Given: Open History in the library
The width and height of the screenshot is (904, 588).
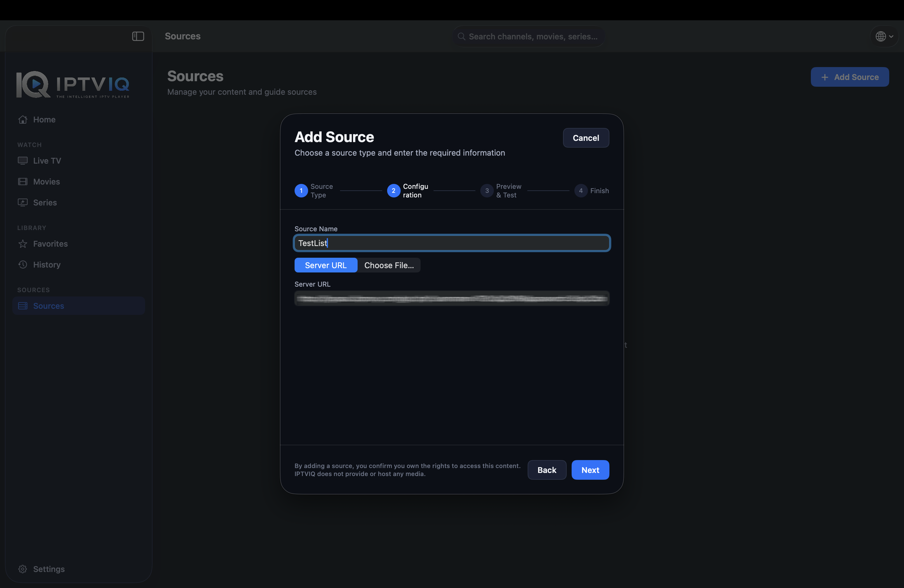Looking at the screenshot, I should pos(79,265).
